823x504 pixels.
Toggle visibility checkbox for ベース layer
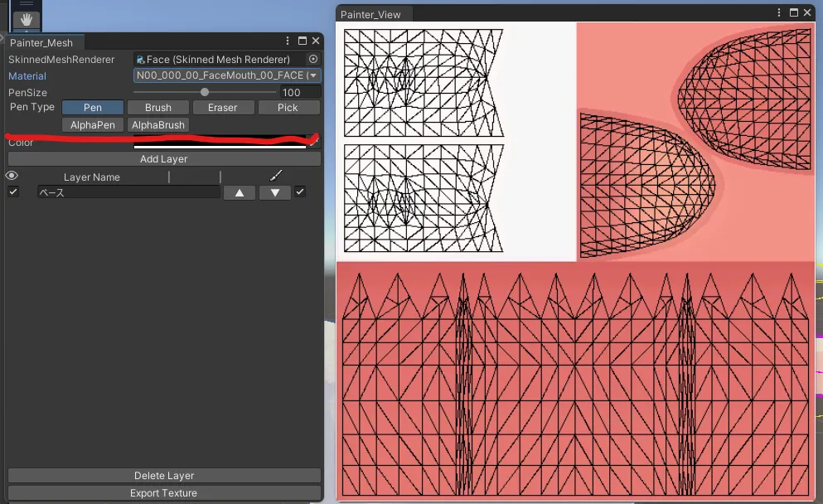tap(13, 192)
